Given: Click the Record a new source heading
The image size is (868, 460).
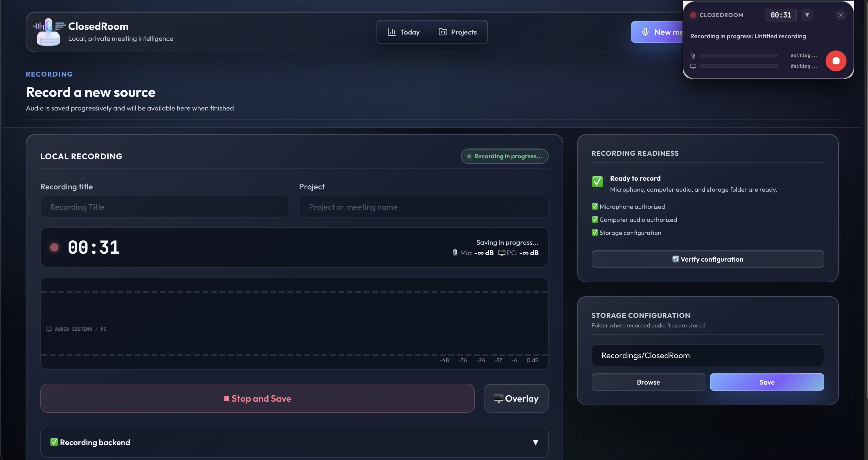Looking at the screenshot, I should coord(91,92).
